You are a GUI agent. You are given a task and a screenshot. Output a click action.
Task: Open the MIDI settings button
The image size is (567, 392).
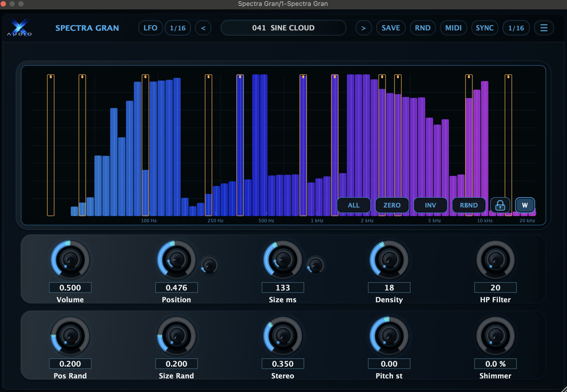tap(453, 28)
